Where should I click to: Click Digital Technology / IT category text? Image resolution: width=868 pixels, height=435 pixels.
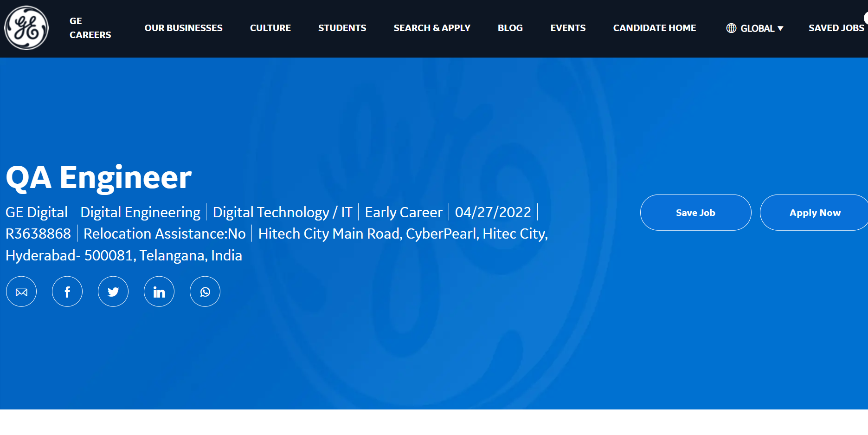(x=283, y=212)
